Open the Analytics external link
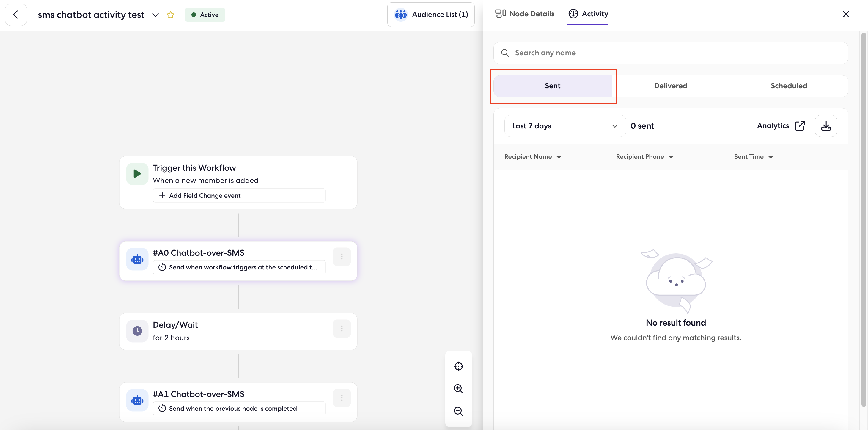Viewport: 868px width, 430px height. [x=781, y=126]
